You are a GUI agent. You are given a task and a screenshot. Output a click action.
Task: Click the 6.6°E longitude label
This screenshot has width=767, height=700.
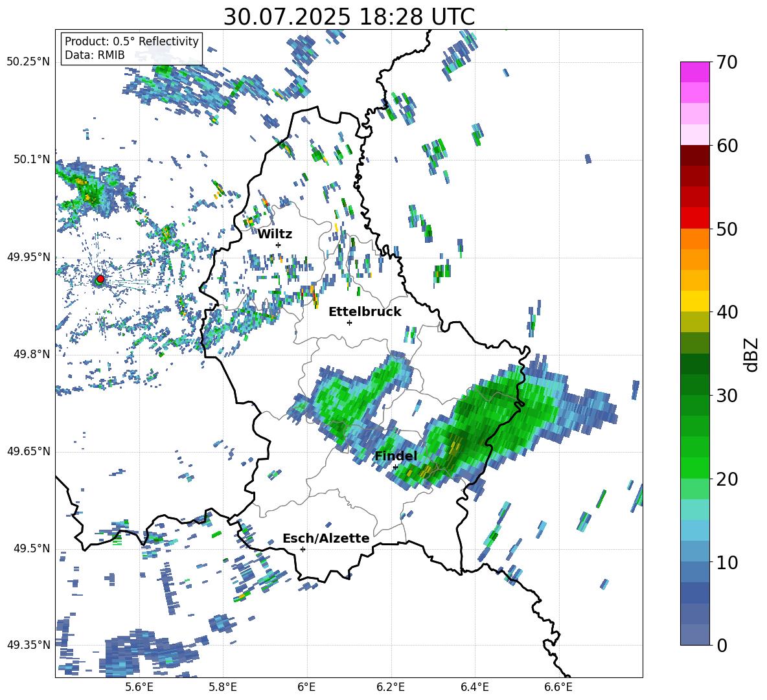point(558,687)
